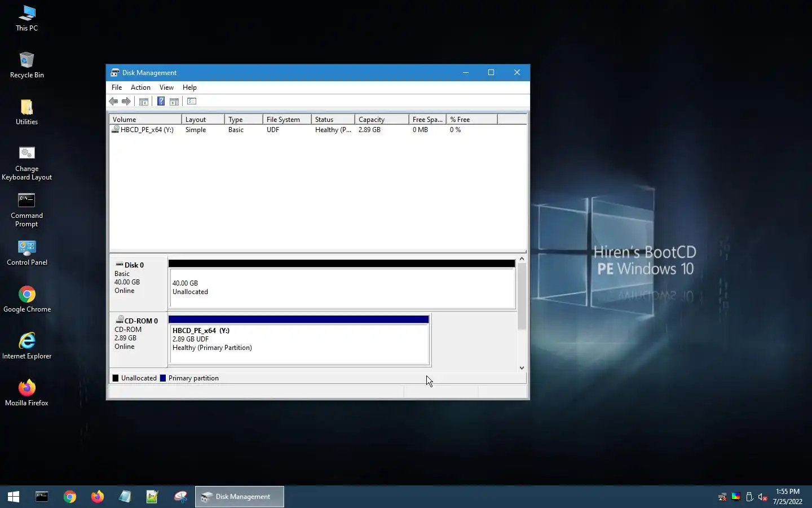
Task: Select the Utilities folder desktop icon
Action: coord(27,112)
